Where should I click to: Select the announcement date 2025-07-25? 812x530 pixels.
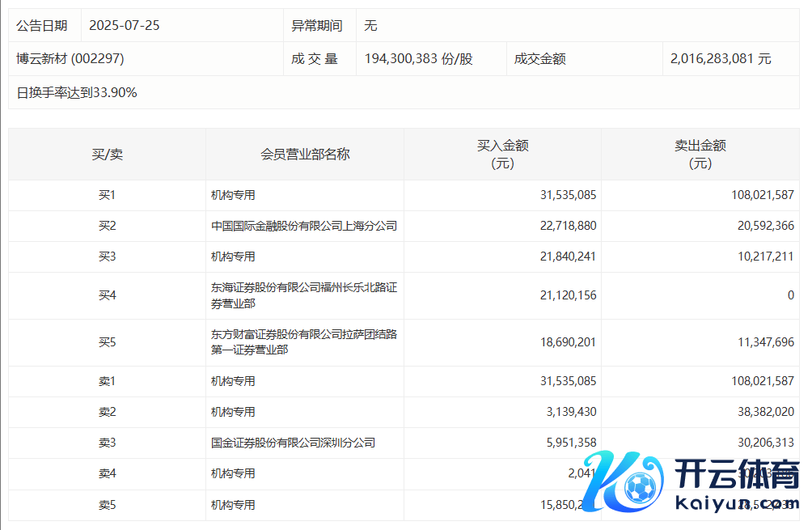click(125, 26)
